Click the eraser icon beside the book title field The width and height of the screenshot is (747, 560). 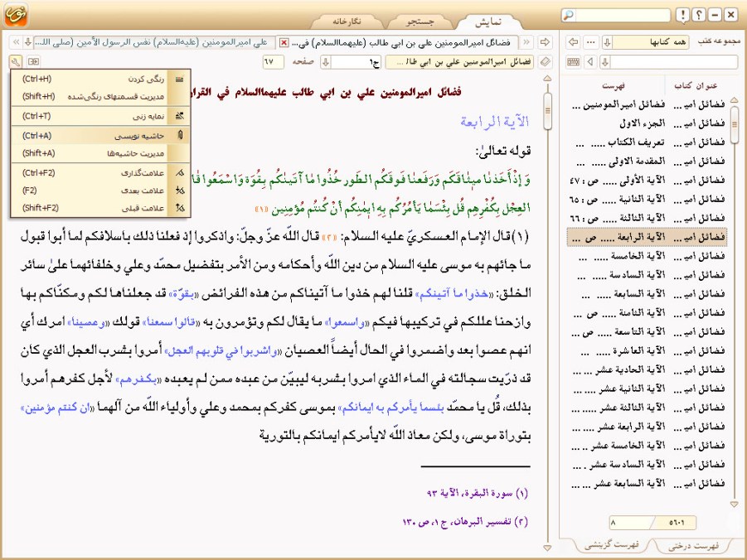(x=545, y=62)
